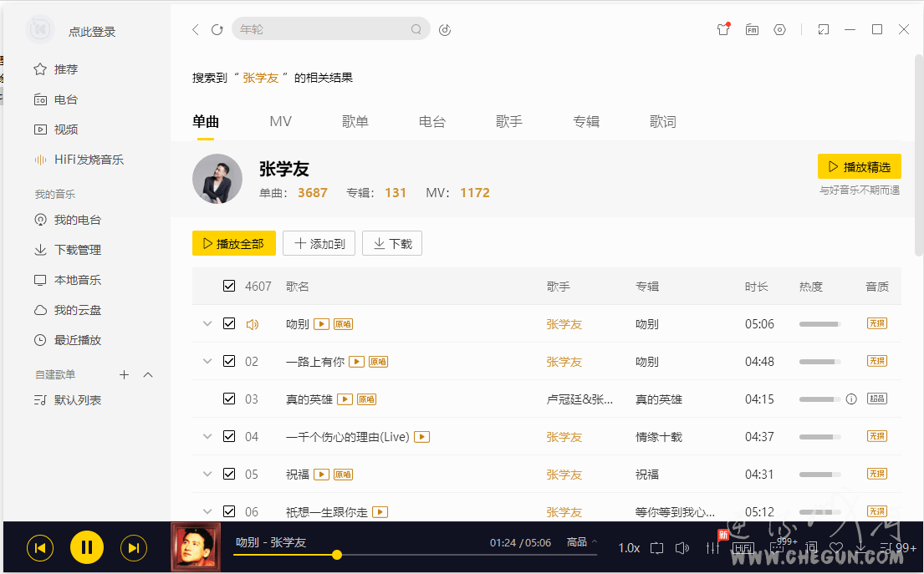Image resolution: width=924 pixels, height=574 pixels.
Task: Open music recognition icon next to search
Action: 445,29
